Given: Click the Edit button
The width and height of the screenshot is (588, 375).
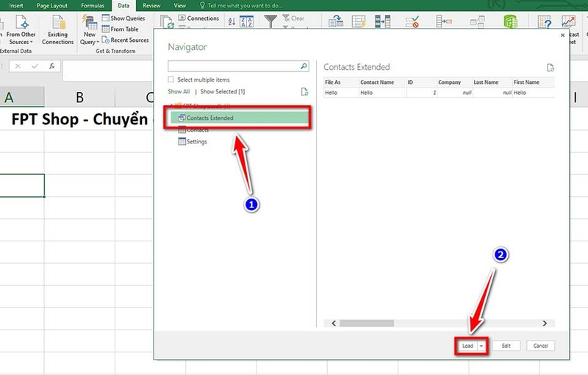Looking at the screenshot, I should tap(506, 346).
